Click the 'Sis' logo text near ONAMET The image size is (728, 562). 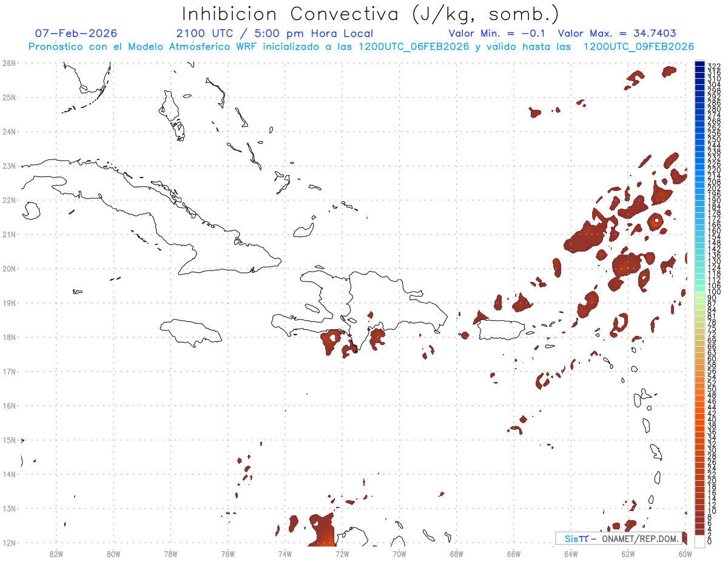coord(571,538)
